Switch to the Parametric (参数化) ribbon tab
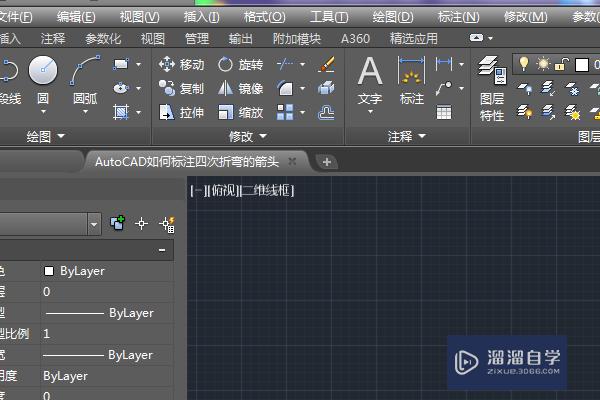This screenshot has width=600, height=400. pyautogui.click(x=103, y=39)
